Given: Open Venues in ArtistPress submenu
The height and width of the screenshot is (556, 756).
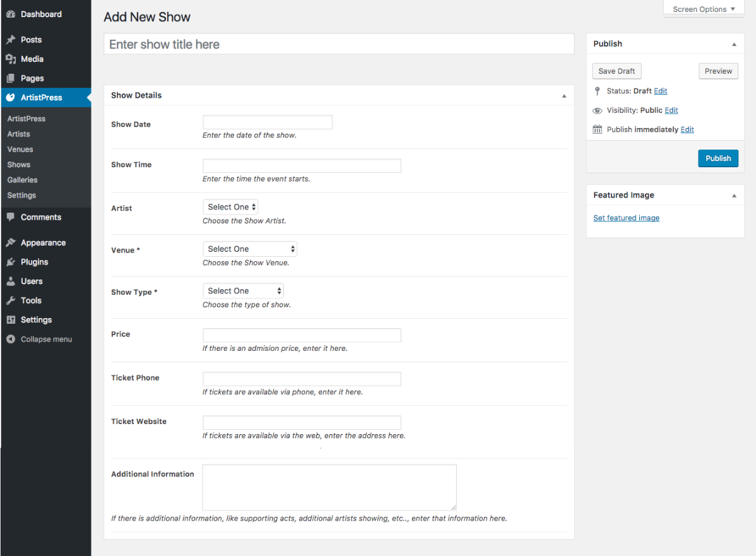Looking at the screenshot, I should pyautogui.click(x=20, y=150).
